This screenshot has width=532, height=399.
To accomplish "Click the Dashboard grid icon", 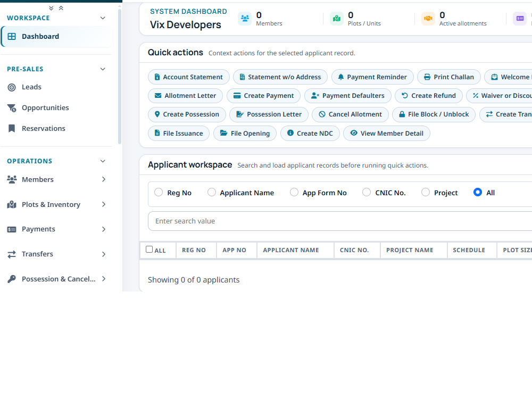I will (12, 36).
